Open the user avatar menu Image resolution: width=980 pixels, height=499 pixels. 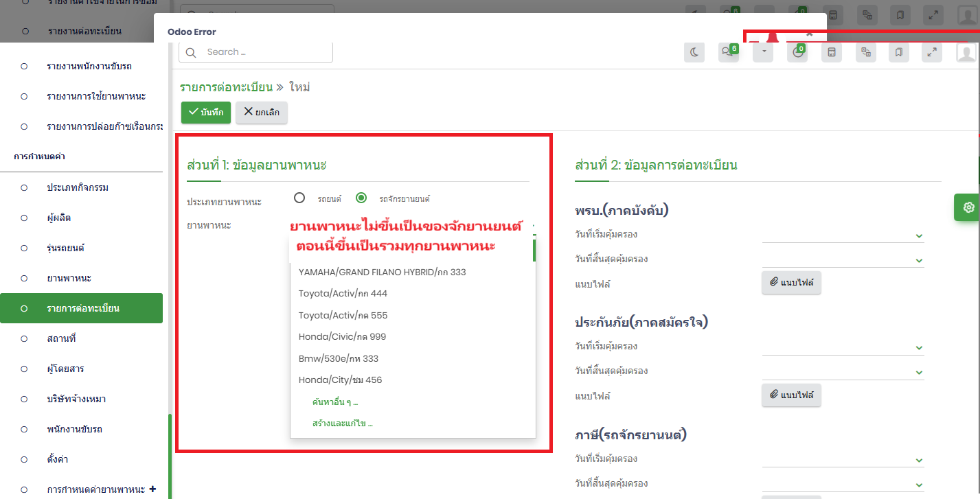[966, 52]
